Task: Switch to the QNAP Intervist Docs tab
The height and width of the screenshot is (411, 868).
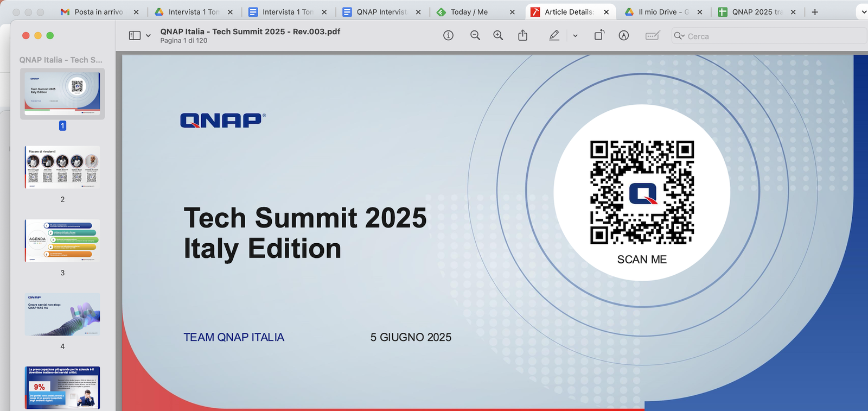Action: point(382,12)
